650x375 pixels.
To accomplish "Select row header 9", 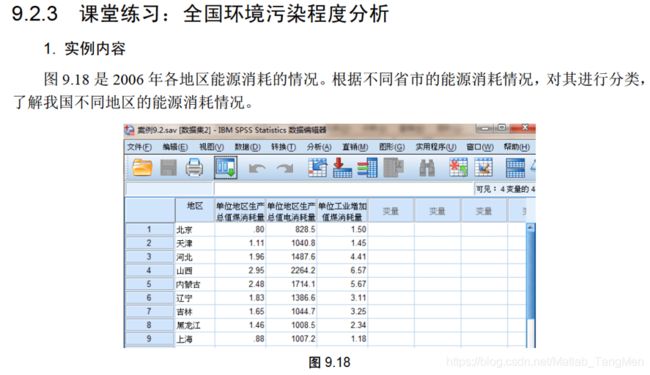I will point(150,339).
